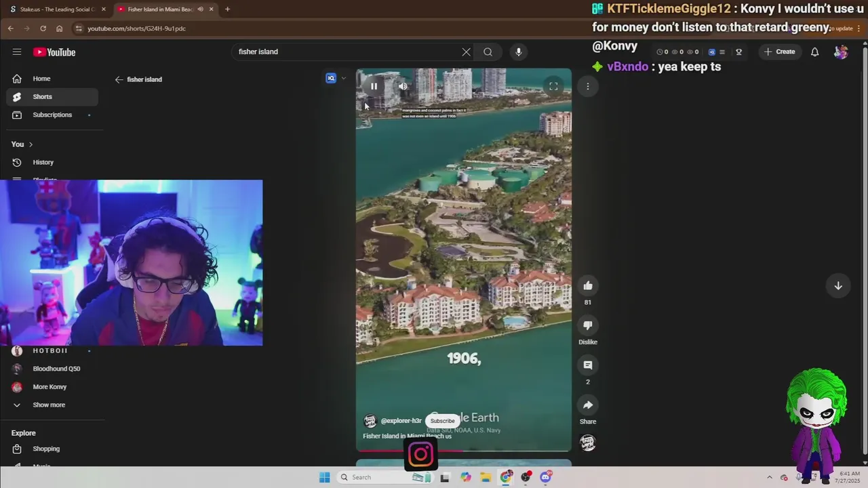Image resolution: width=868 pixels, height=488 pixels.
Task: Open the @explorer-h3r channel link
Action: [x=401, y=421]
